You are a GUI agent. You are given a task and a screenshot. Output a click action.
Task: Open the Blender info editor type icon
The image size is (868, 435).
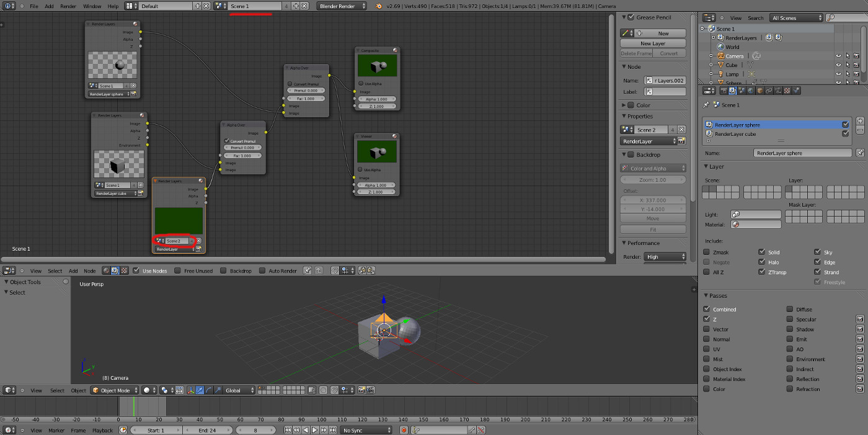10,6
